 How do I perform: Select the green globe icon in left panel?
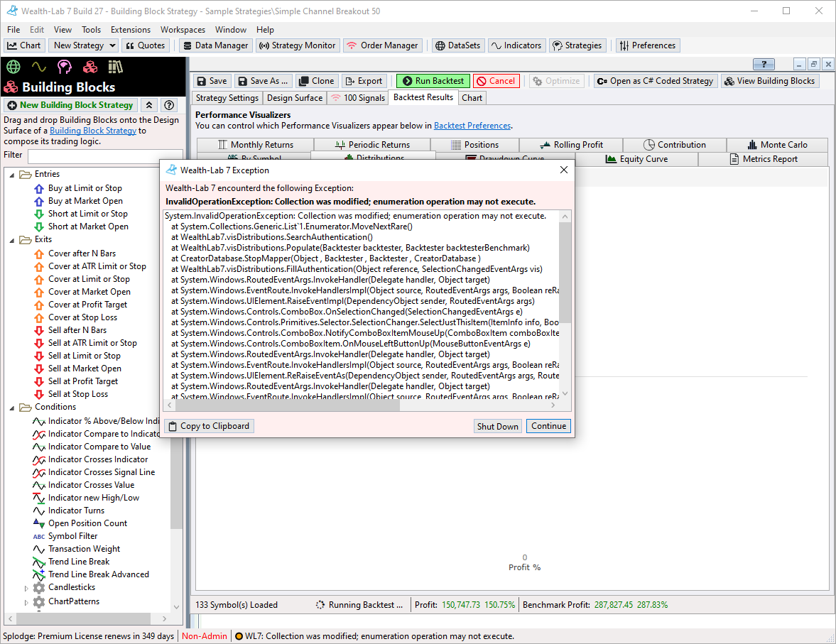point(13,67)
